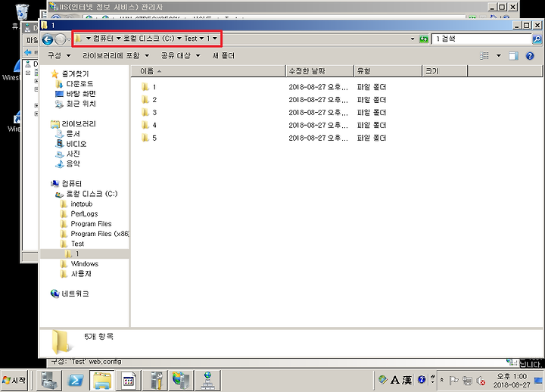Viewport: 545px width, 392px height.
Task: Click the Action Center flag tray icon
Action: [453, 381]
